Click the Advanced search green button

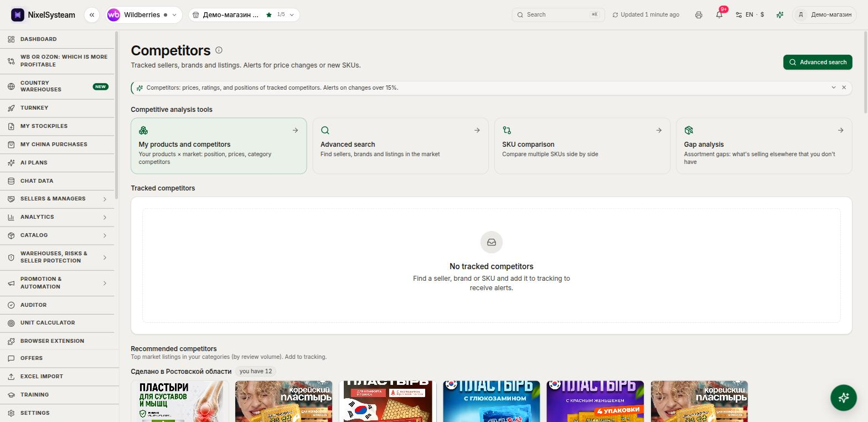(818, 62)
